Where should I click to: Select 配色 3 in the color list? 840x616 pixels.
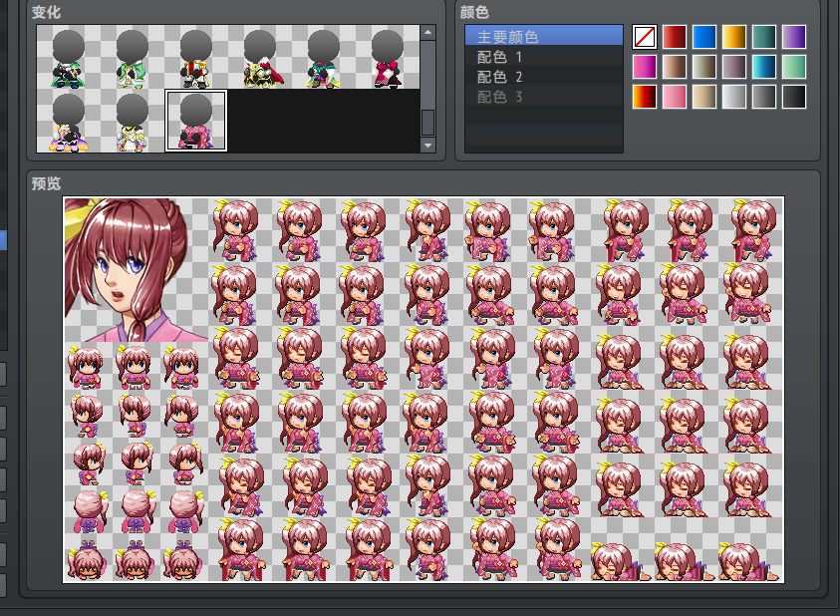(x=544, y=97)
